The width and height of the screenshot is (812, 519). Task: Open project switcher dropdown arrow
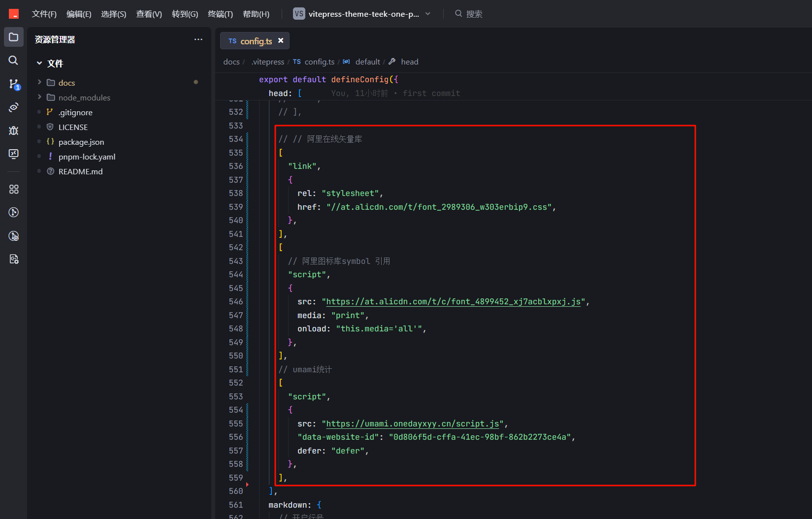[x=428, y=14]
